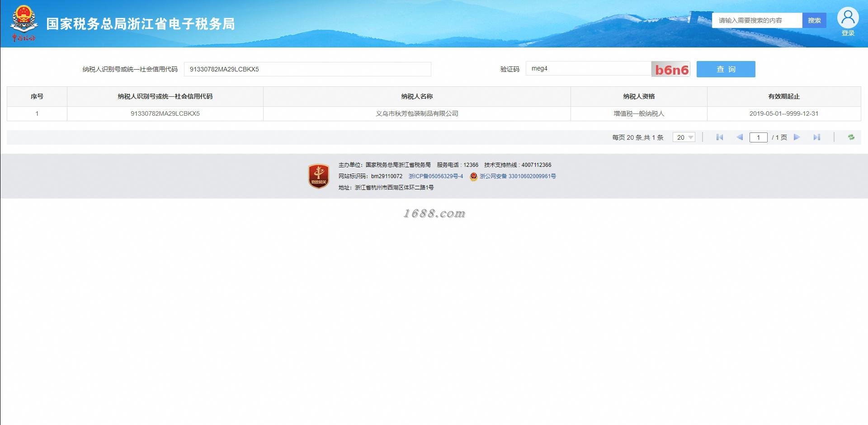Click the 网站标识码 bm29110072 text
The image size is (868, 425).
(370, 176)
